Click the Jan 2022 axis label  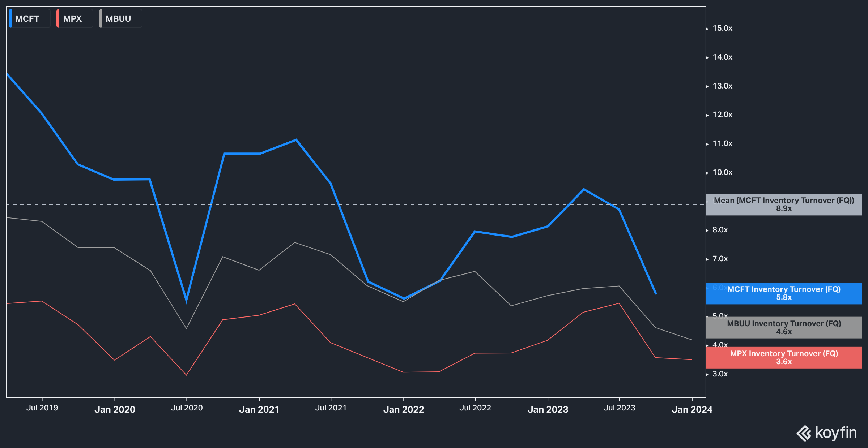pyautogui.click(x=403, y=409)
